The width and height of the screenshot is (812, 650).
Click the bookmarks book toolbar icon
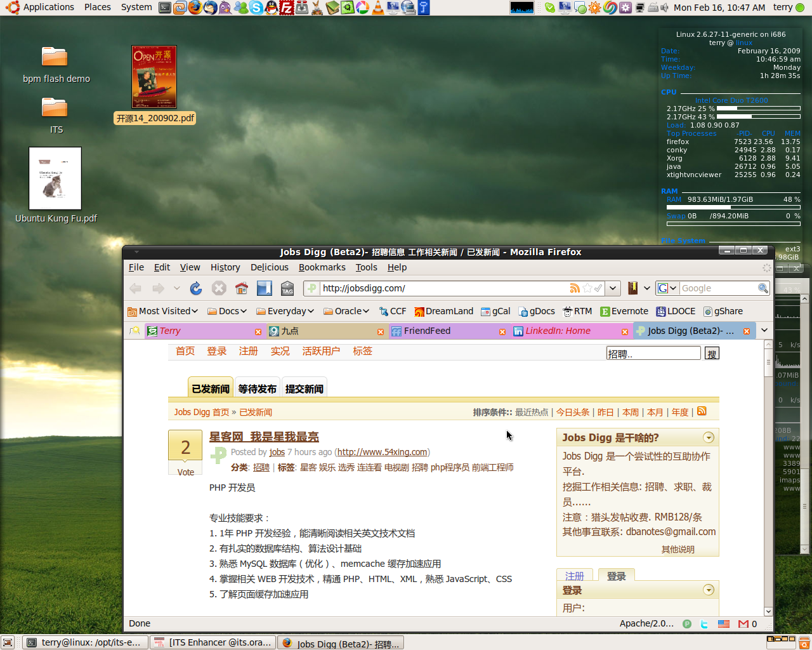point(632,288)
